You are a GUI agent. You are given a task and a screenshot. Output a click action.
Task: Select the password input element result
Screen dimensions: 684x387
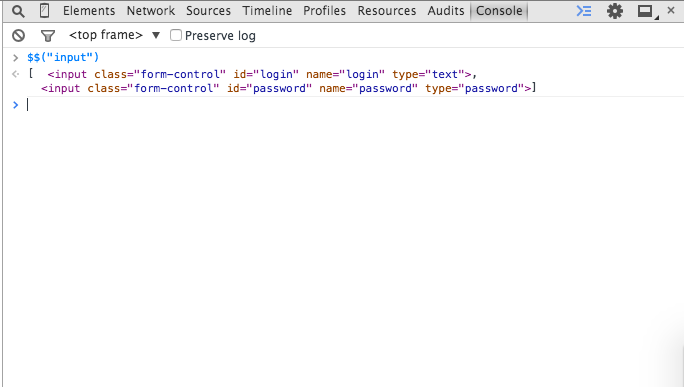(286, 89)
